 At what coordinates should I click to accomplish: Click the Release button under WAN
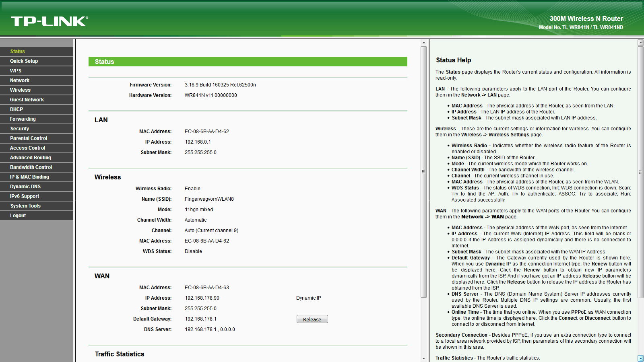coord(312,319)
